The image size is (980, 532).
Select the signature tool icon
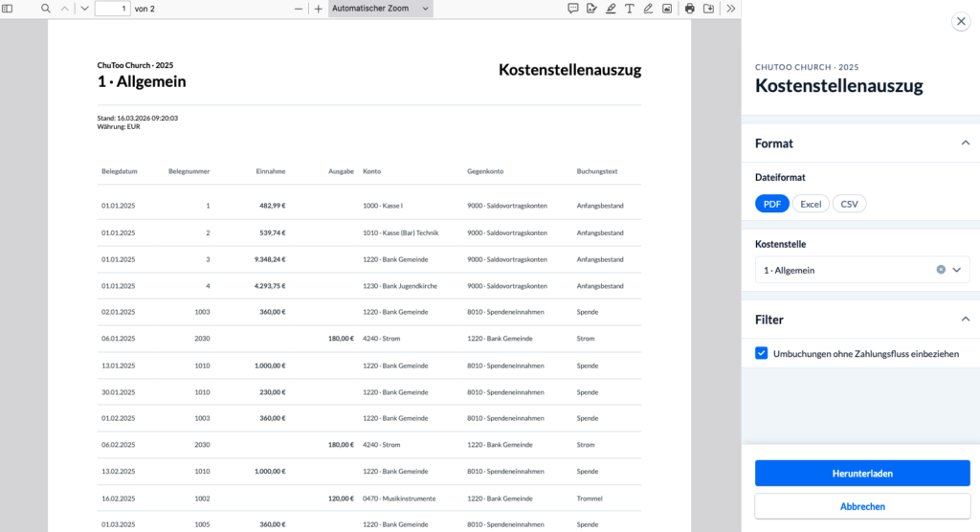pos(591,9)
